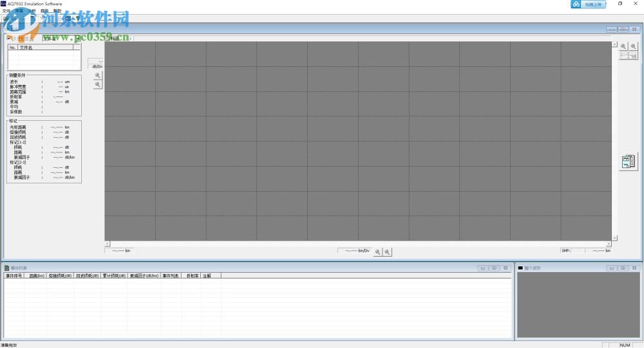The width and height of the screenshot is (644, 348).
Task: Minimize the 事件列表 event list panel
Action: coord(483,268)
